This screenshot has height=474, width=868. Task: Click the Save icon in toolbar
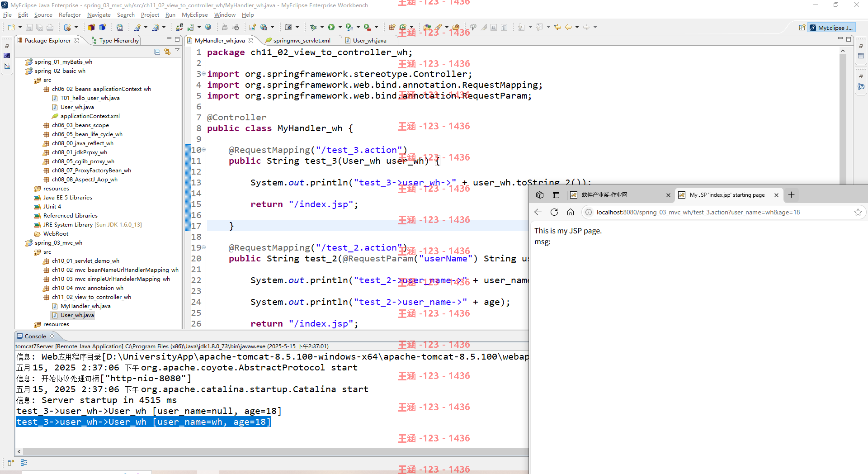29,27
